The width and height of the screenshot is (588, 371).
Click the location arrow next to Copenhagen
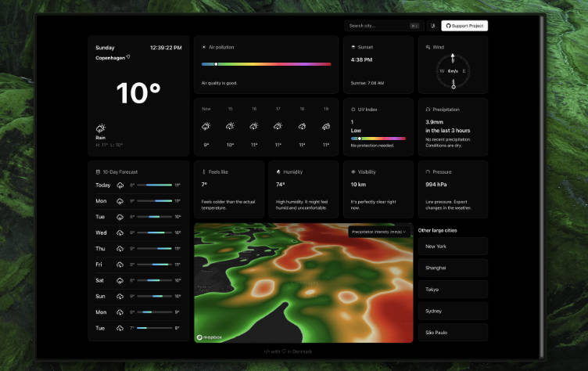(x=128, y=57)
